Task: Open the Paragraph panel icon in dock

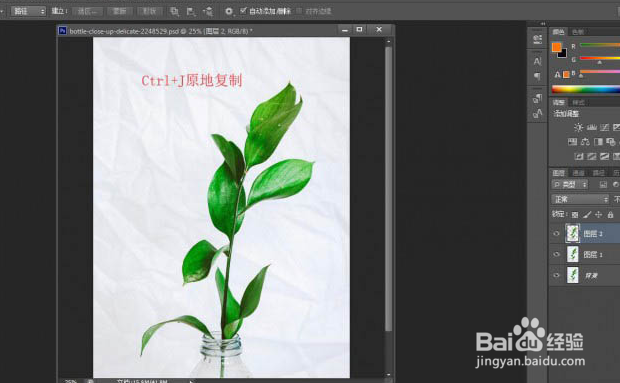Action: (537, 76)
